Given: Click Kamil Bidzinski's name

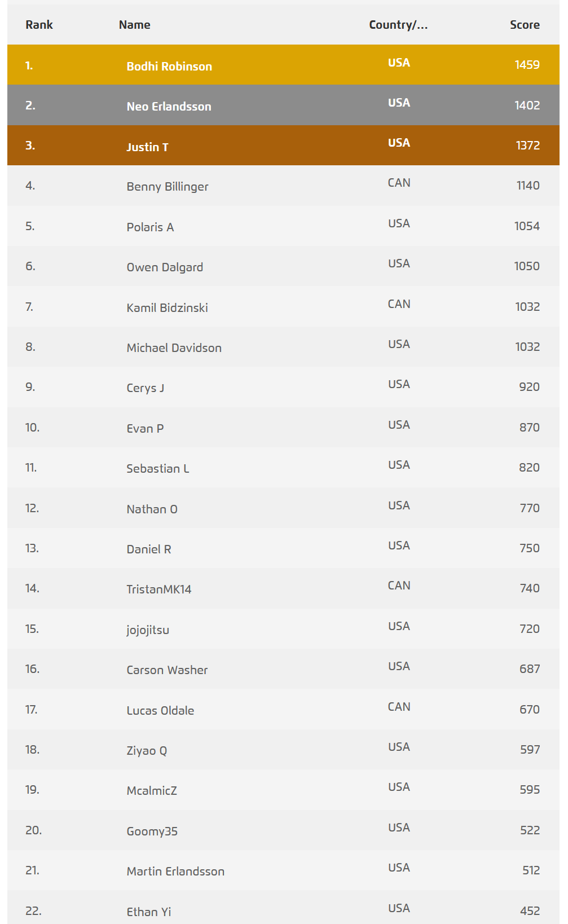Looking at the screenshot, I should 167,307.
